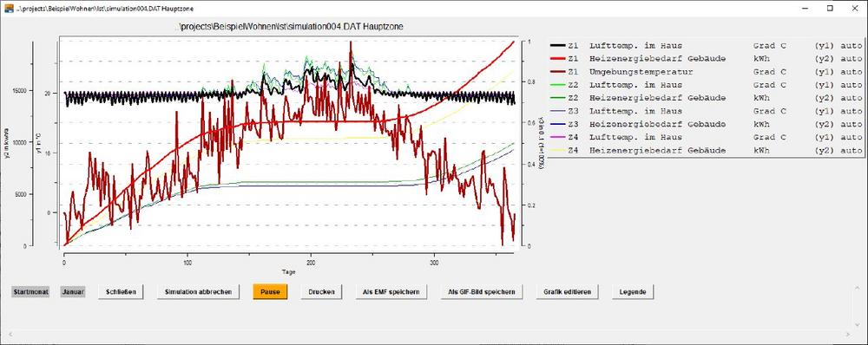Click the Januar start month field

point(73,291)
